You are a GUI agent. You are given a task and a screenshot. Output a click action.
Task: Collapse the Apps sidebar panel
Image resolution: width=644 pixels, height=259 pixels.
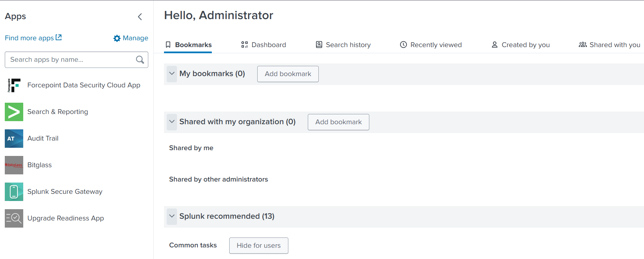point(140,17)
